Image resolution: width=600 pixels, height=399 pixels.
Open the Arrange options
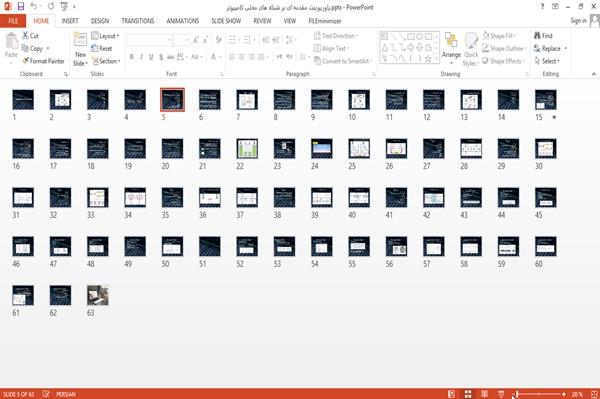pos(451,48)
